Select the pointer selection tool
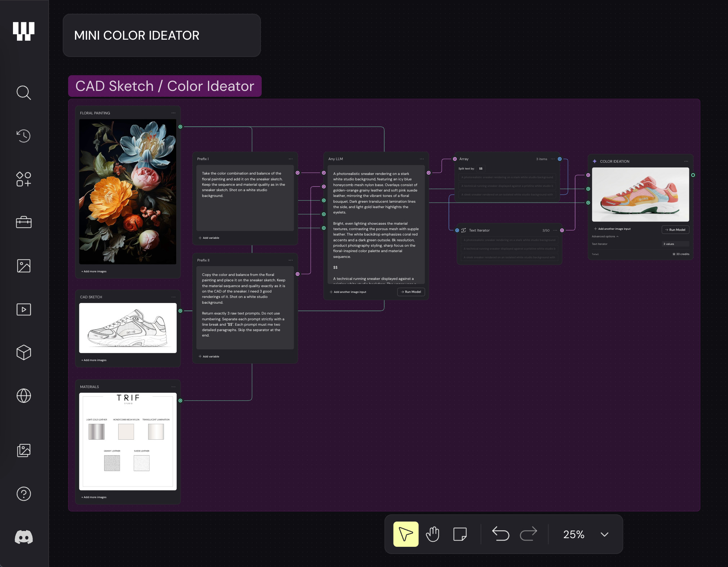 click(406, 534)
